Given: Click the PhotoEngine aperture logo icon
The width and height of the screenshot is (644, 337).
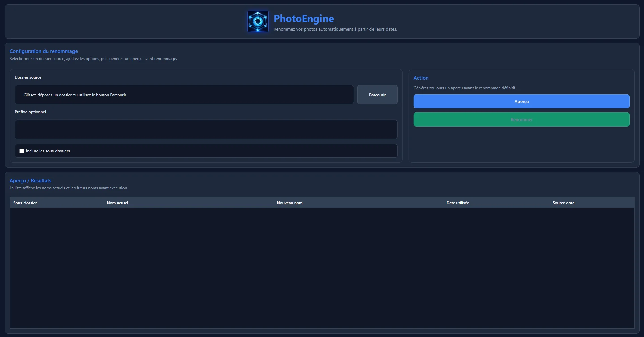Looking at the screenshot, I should tap(258, 21).
